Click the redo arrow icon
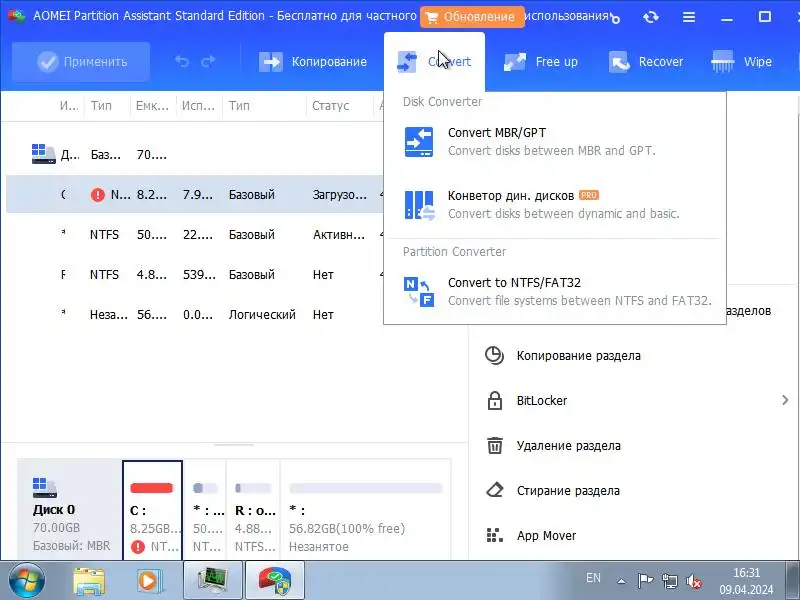 208,62
